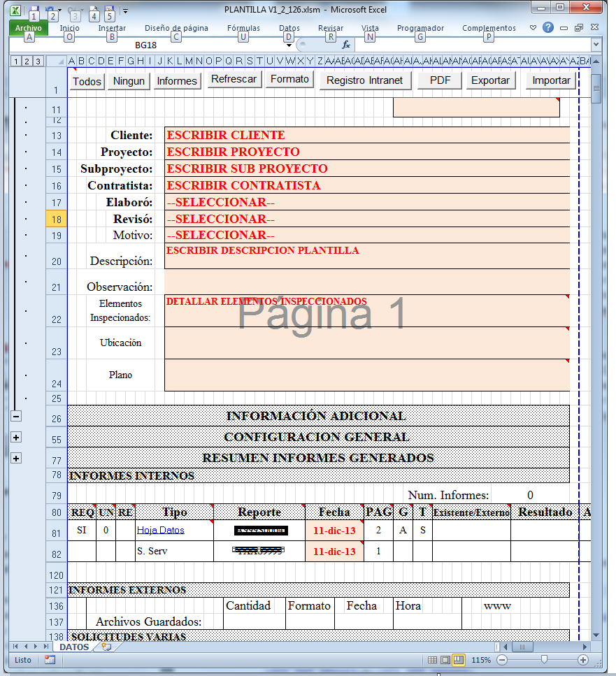Click the Page Break Preview view icon
Viewport: 616px width, 676px height.
[458, 660]
